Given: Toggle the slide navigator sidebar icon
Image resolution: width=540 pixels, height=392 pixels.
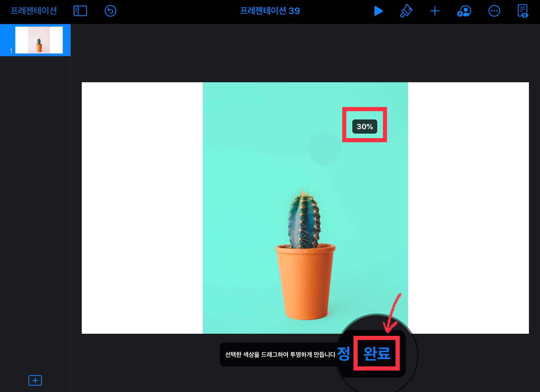Looking at the screenshot, I should pos(80,11).
